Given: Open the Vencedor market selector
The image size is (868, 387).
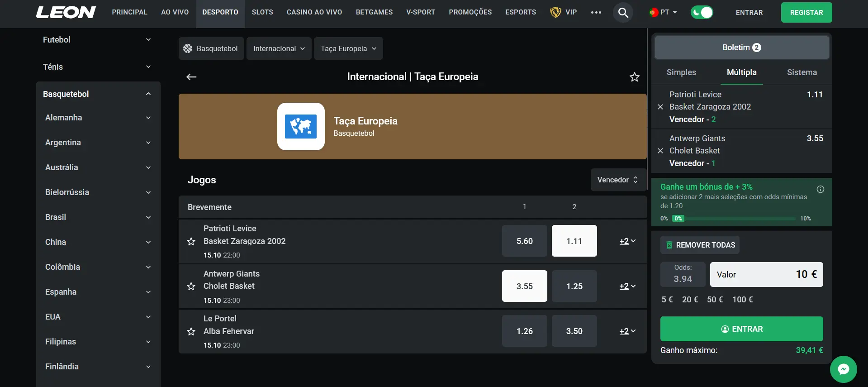Looking at the screenshot, I should click(618, 180).
